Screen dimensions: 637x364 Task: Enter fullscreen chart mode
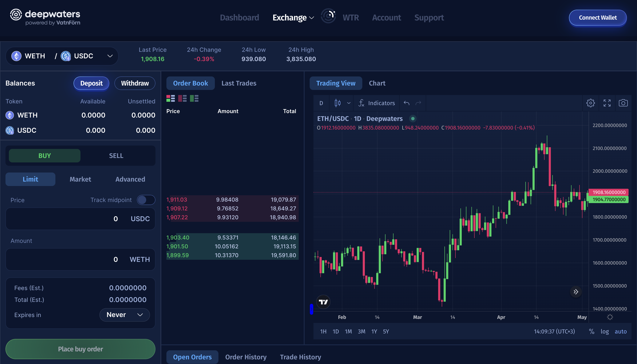tap(607, 103)
